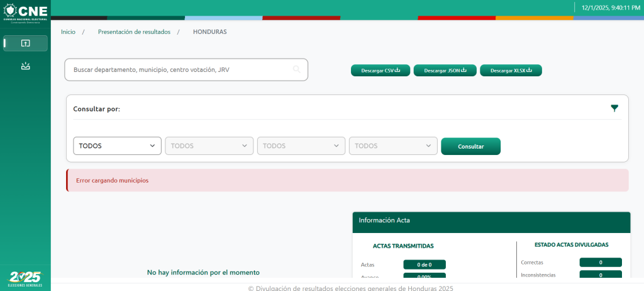This screenshot has height=291, width=644.
Task: Click the No hay información por el momento text
Action: tap(203, 272)
